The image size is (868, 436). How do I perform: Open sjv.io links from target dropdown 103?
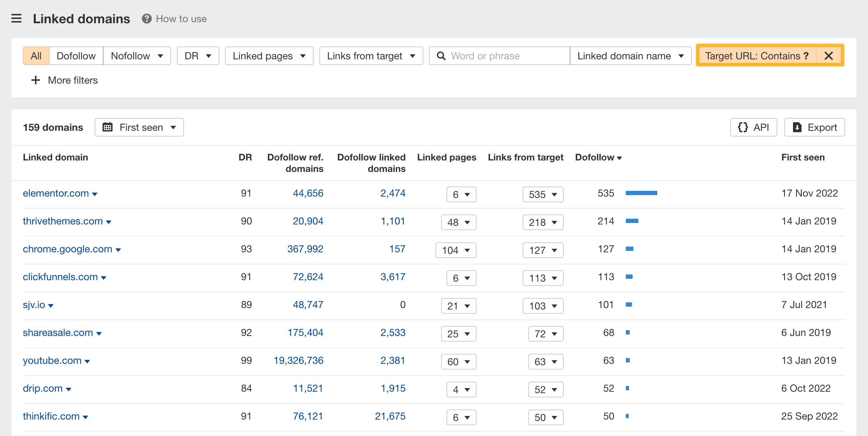click(543, 306)
